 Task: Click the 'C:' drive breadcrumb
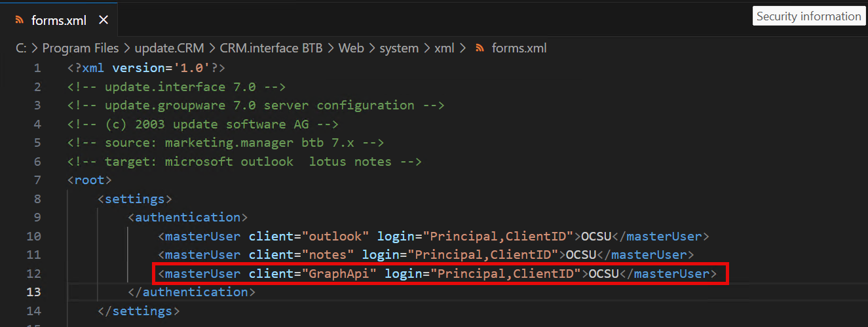coord(22,48)
